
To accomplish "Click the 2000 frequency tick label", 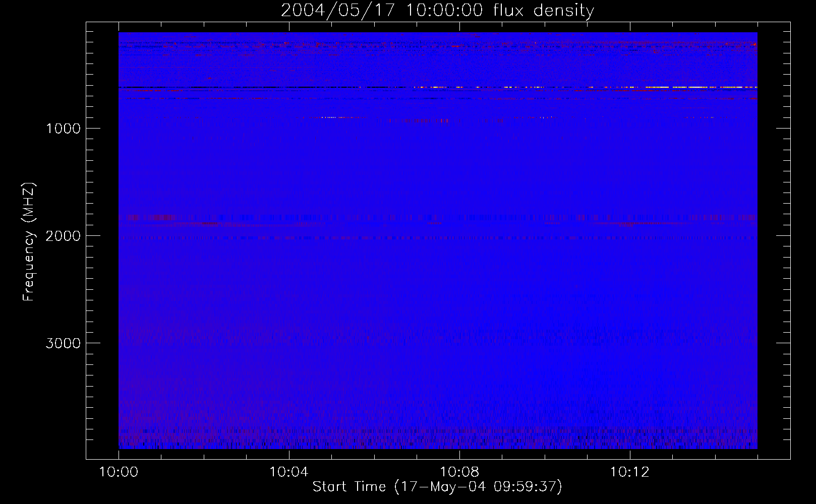I will 63,236.
